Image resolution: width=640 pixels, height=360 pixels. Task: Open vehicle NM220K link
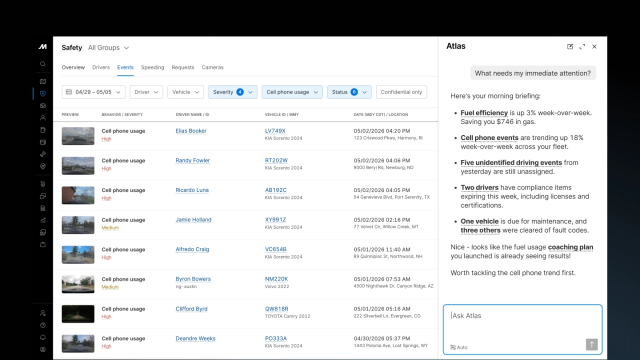[276, 279]
